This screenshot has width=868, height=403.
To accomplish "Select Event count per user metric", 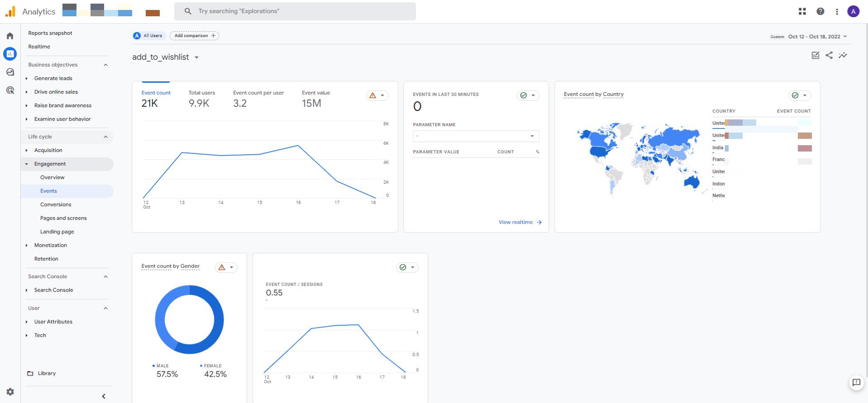I will tap(258, 99).
